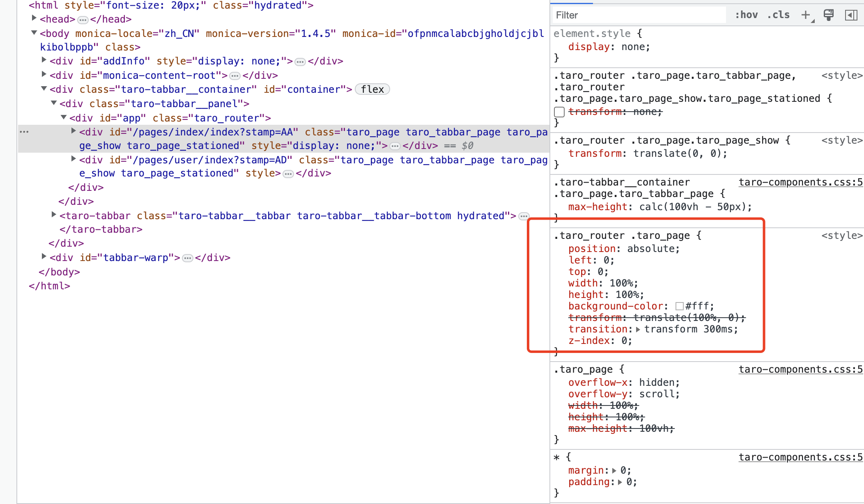
Task: Toggle the :hov pseudo-class state control
Action: [x=747, y=15]
